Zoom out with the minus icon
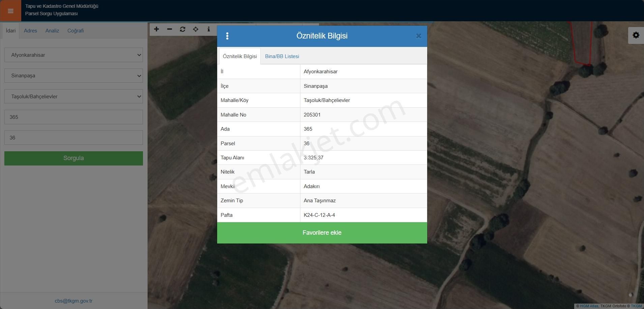The width and height of the screenshot is (644, 309). 170,29
